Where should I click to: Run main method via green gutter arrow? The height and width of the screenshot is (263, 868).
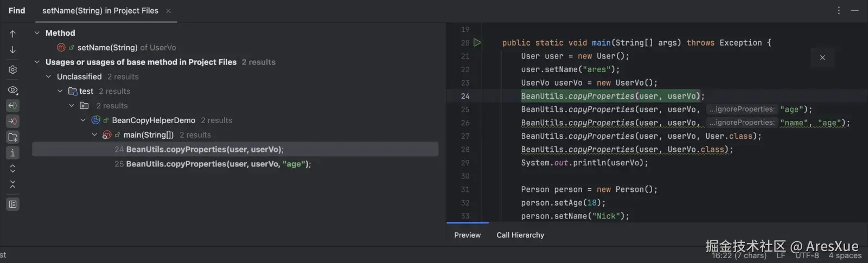point(477,42)
